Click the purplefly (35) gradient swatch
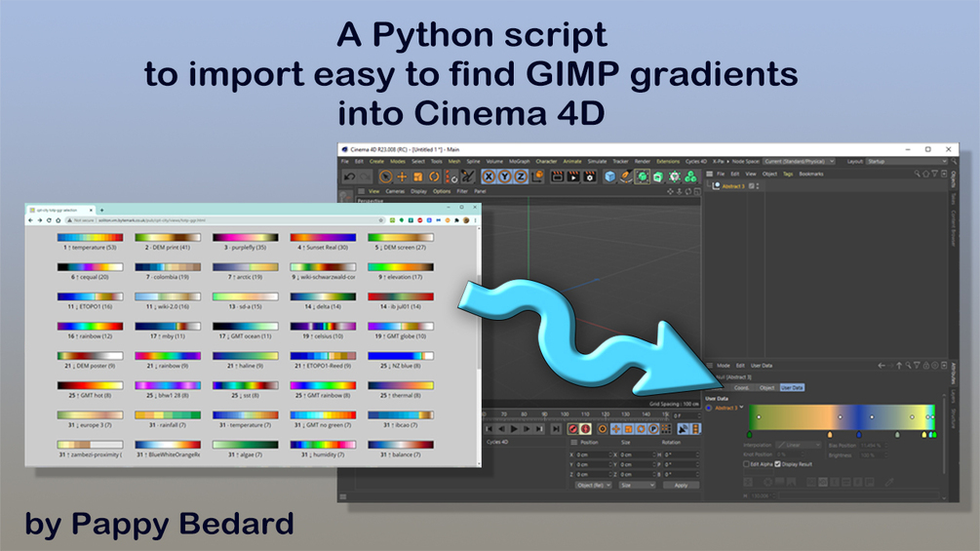Viewport: 980px width, 551px height. click(245, 237)
